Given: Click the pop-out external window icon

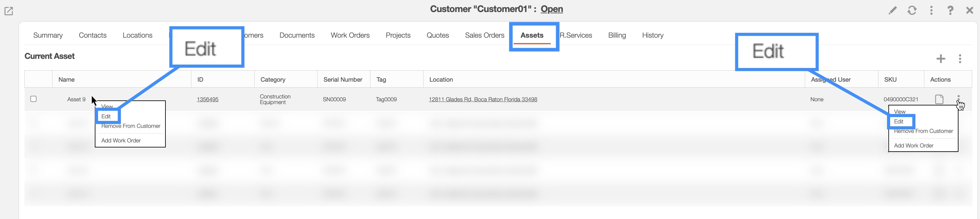Looking at the screenshot, I should coord(8,11).
